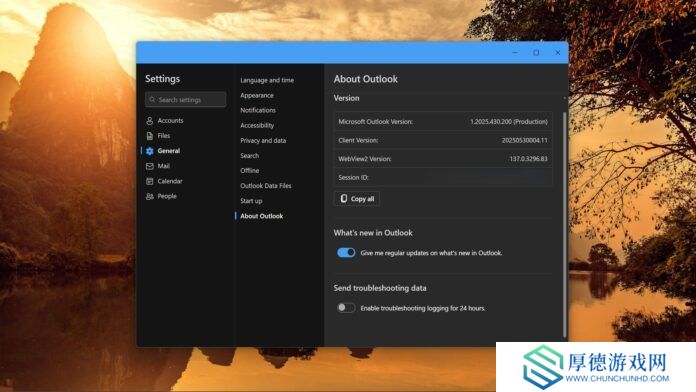Click the Send troubleshooting data heading
This screenshot has width=696, height=392.
point(380,288)
